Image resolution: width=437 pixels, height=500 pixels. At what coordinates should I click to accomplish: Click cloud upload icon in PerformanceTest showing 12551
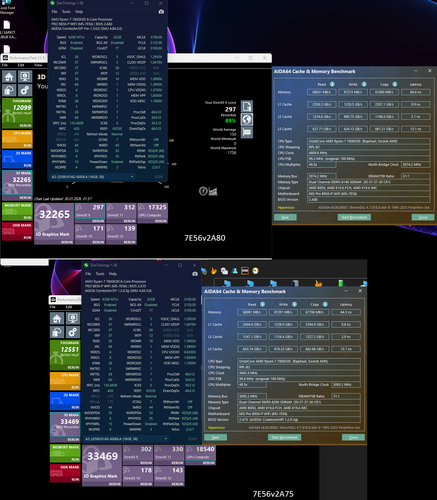[57, 332]
